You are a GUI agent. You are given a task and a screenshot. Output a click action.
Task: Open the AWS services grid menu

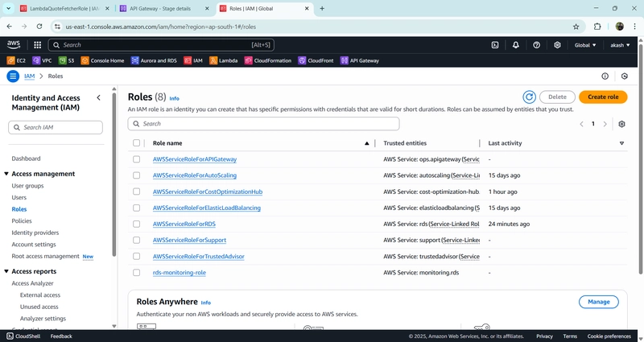pyautogui.click(x=37, y=45)
